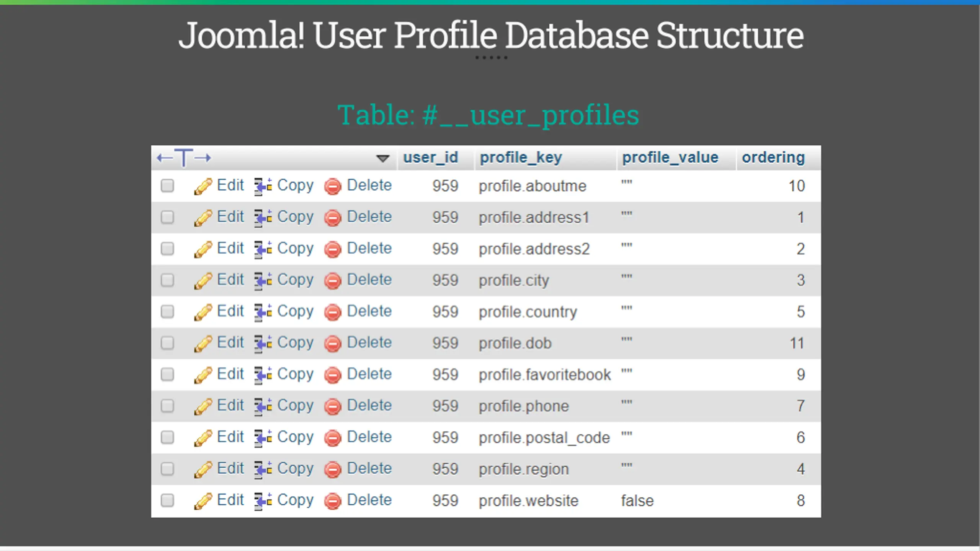The width and height of the screenshot is (980, 551).
Task: Click the ordering value 10 in aboutme row
Action: pos(797,186)
